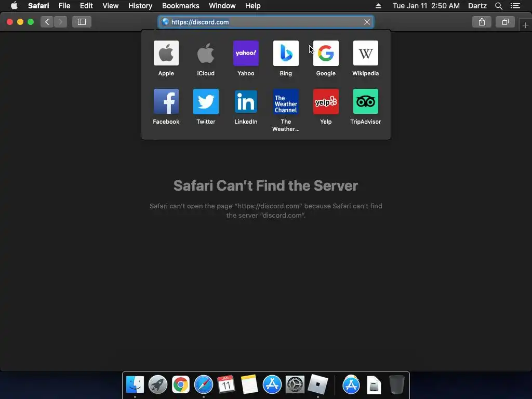Open the document stack in the Dock
Image resolution: width=532 pixels, height=399 pixels.
coord(374,385)
